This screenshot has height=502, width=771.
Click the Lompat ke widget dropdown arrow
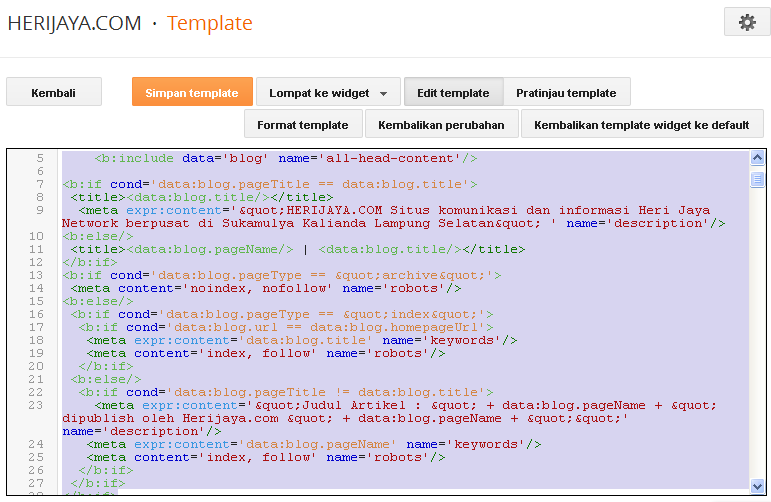384,94
